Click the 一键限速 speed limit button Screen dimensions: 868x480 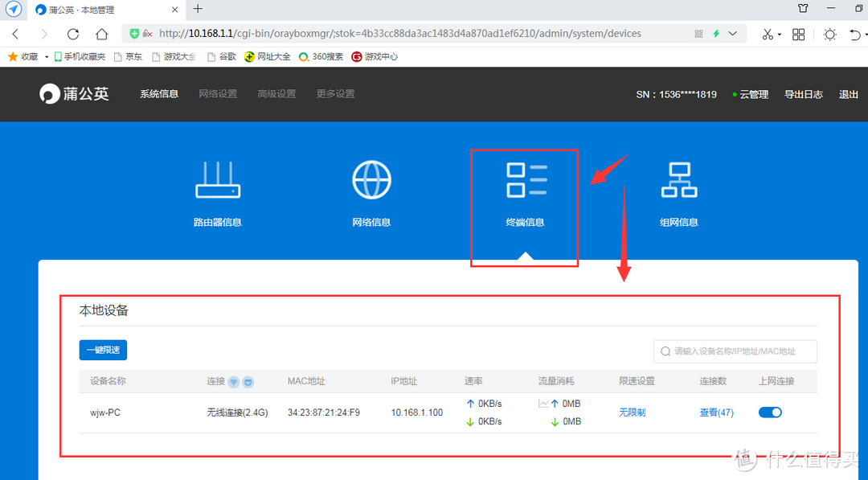coord(102,350)
